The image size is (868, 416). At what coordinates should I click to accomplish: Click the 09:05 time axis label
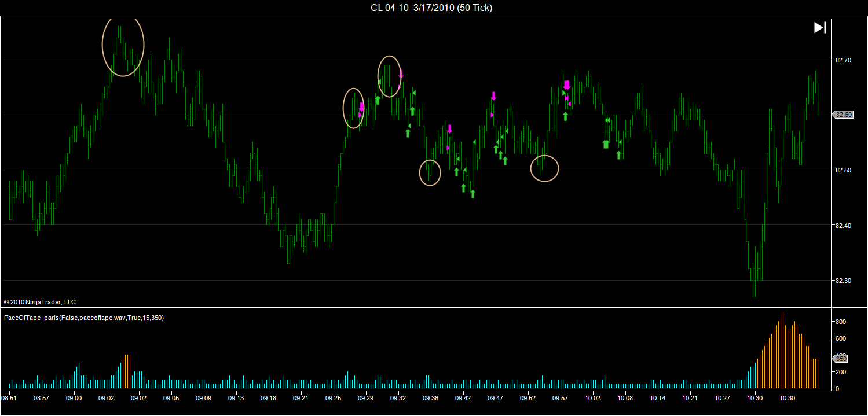[171, 398]
